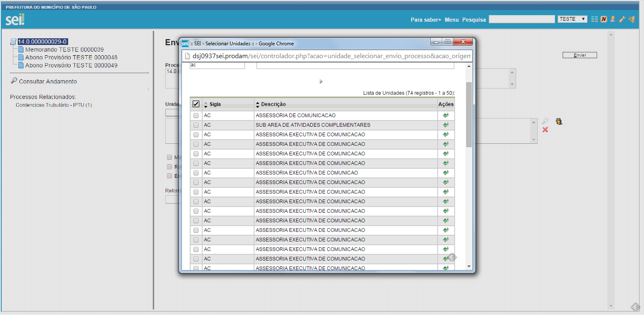644x315 pixels.
Task: Sort Sigla column ascending with up arrow
Action: point(206,103)
